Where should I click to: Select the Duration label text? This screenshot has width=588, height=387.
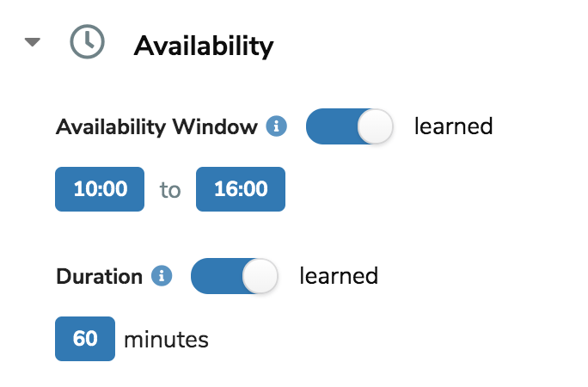pos(100,277)
